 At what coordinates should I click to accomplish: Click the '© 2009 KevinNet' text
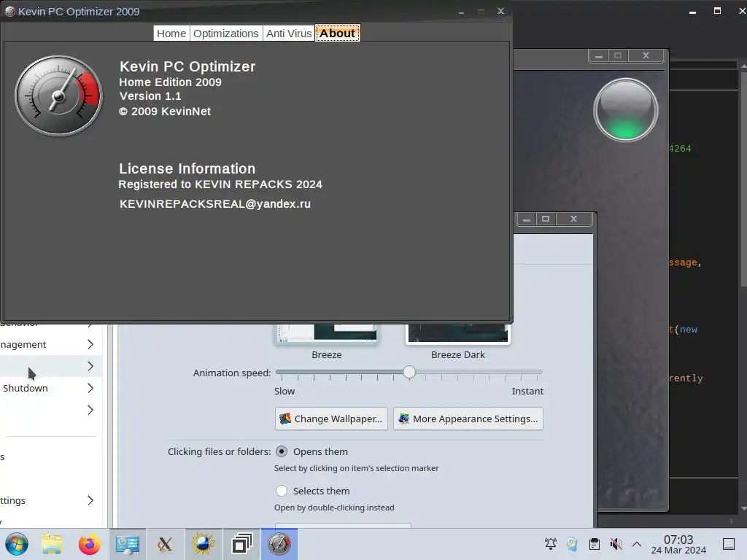coord(165,112)
